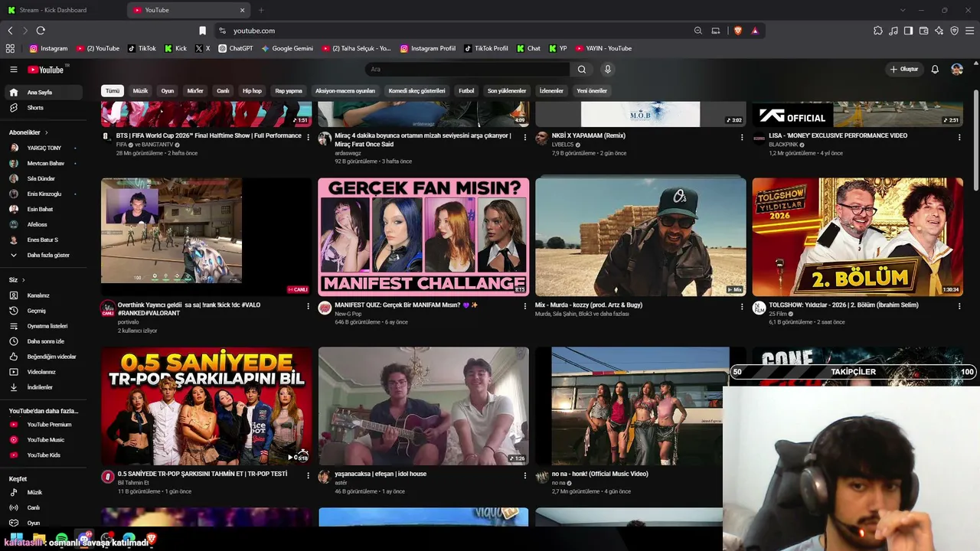
Task: Open YouTube notifications bell
Action: 935,70
